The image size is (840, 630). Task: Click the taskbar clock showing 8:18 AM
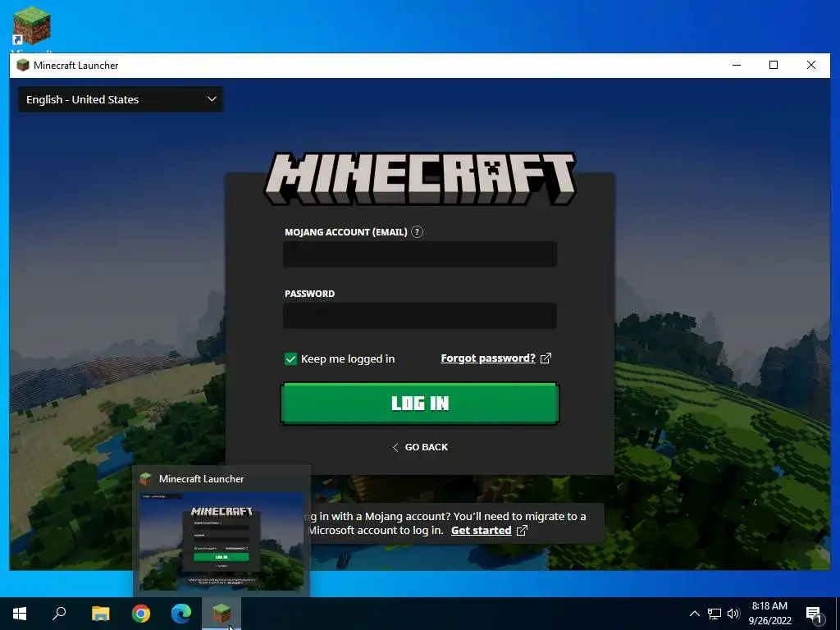pyautogui.click(x=769, y=614)
